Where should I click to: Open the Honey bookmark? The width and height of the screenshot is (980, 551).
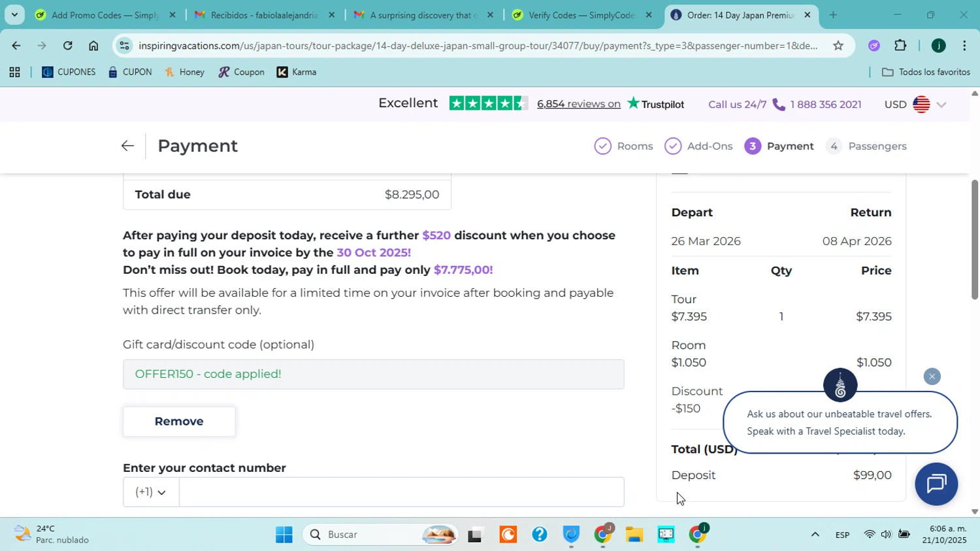pos(184,72)
